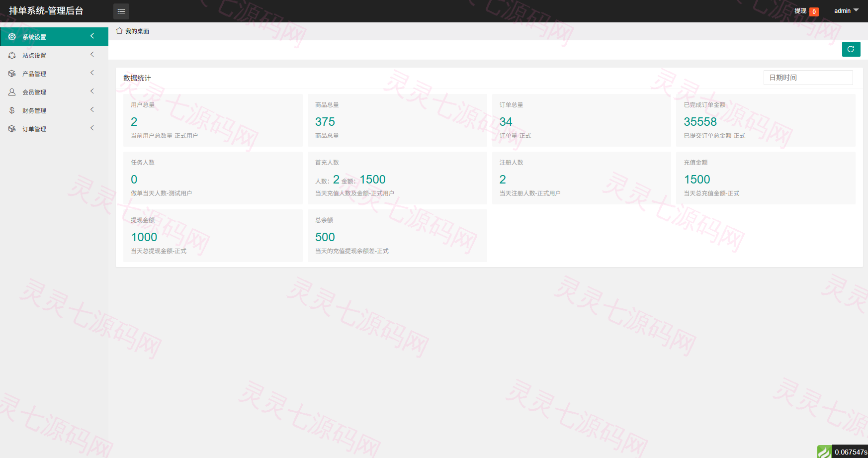Expand the 系统设置 chevron
This screenshot has width=868, height=458.
92,36
